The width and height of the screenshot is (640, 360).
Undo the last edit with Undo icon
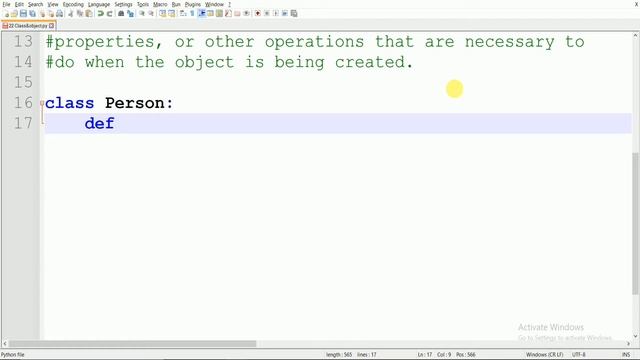(x=100, y=13)
